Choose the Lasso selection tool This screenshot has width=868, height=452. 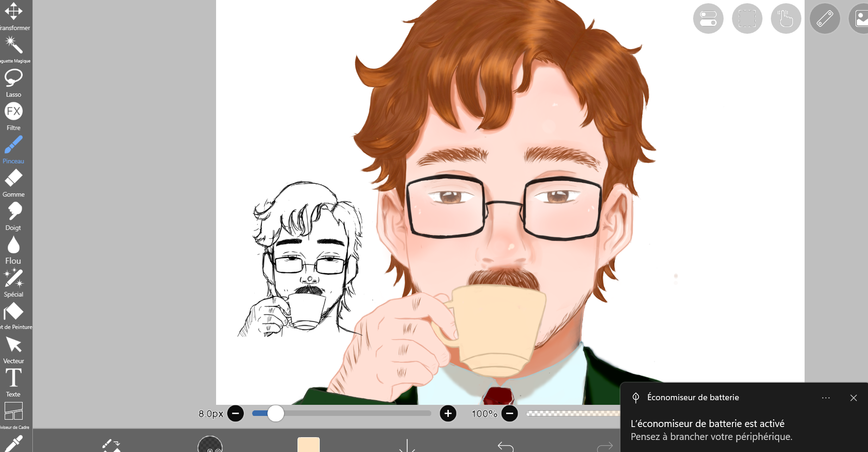13,83
